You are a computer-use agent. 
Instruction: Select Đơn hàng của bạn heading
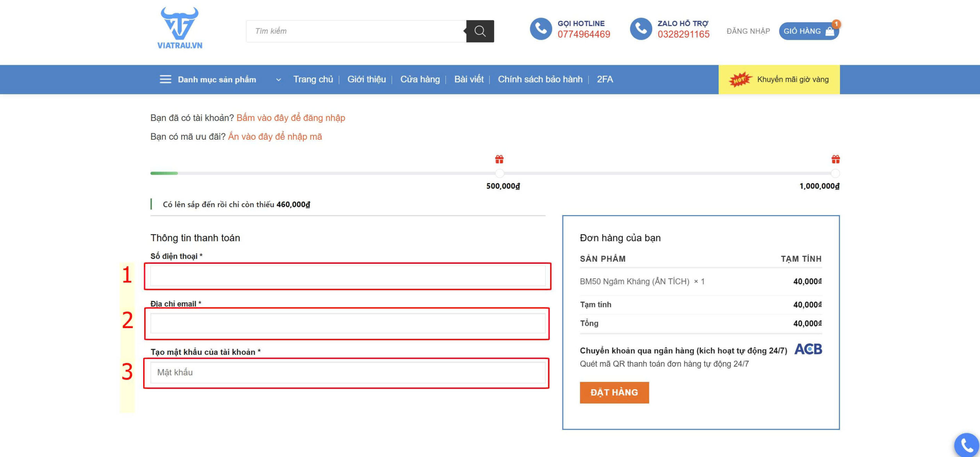pos(620,238)
